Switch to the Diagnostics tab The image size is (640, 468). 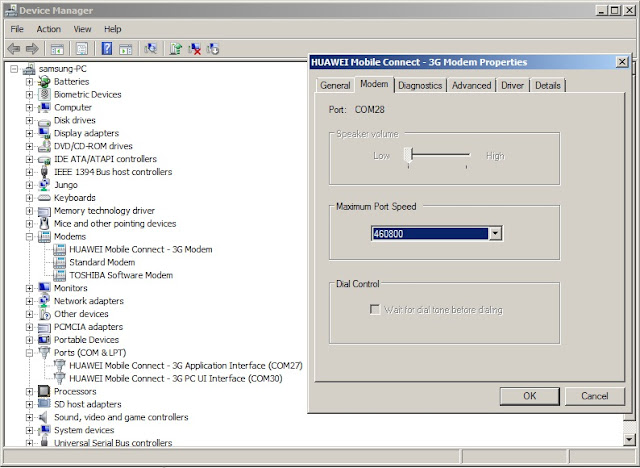420,85
